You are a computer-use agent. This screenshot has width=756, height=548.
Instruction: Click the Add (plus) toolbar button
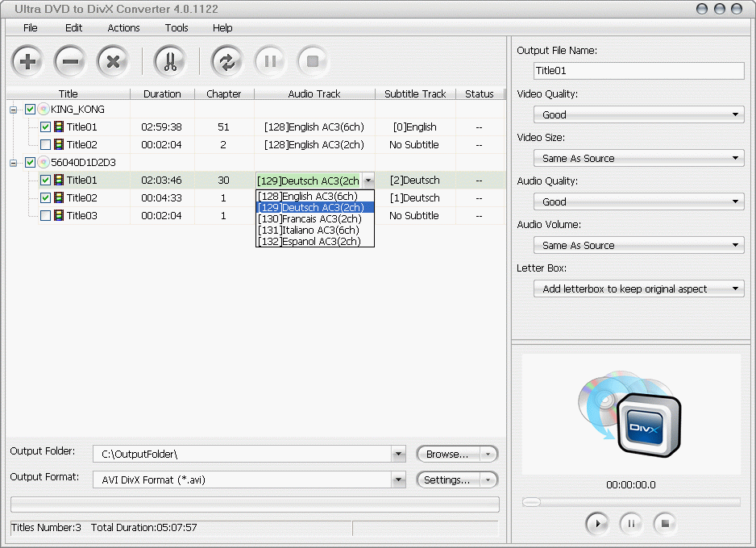tap(27, 61)
